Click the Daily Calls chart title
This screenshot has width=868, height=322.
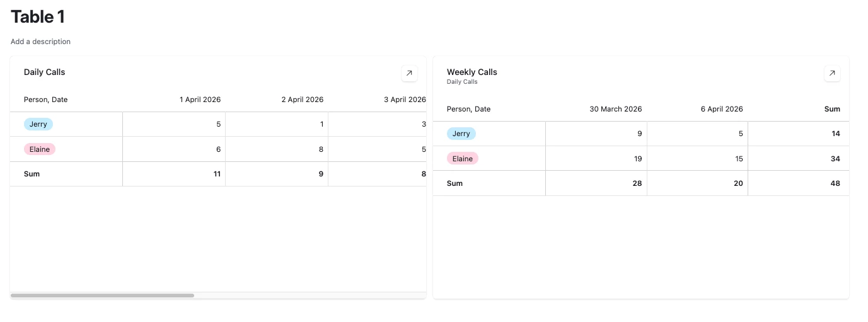[45, 72]
